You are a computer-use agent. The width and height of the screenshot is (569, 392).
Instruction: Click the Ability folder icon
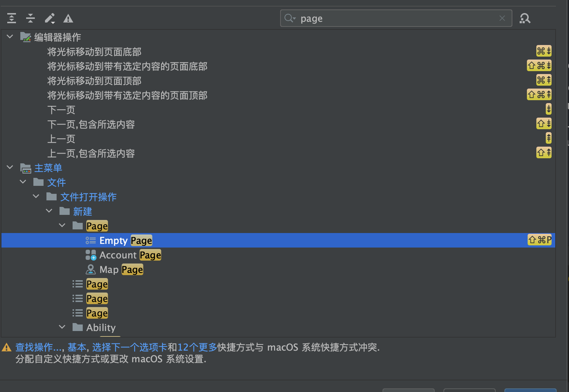coord(78,327)
